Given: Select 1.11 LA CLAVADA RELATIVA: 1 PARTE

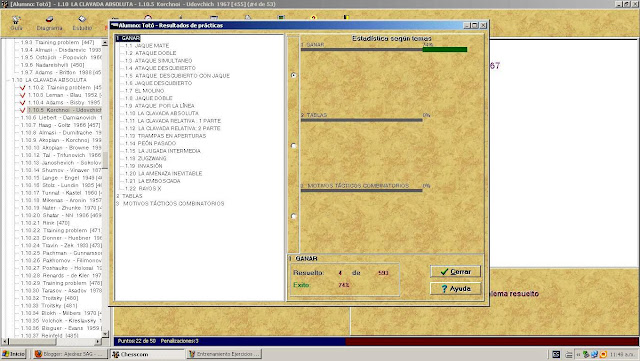Looking at the screenshot, I should [173, 121].
